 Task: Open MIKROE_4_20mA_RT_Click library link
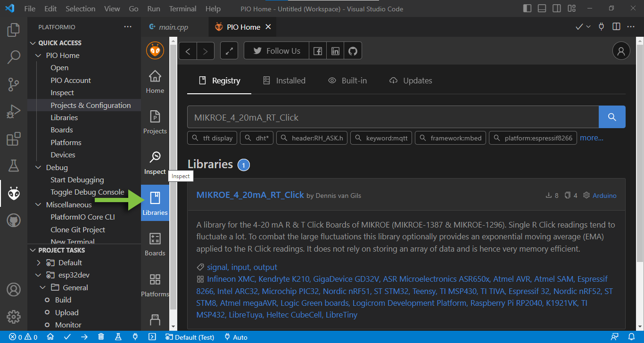[x=250, y=195]
